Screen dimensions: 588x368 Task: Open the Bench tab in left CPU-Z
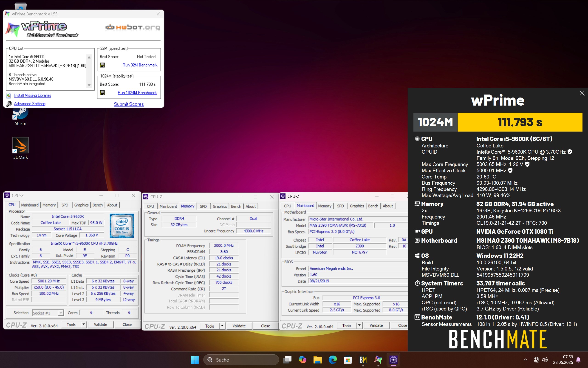point(97,205)
